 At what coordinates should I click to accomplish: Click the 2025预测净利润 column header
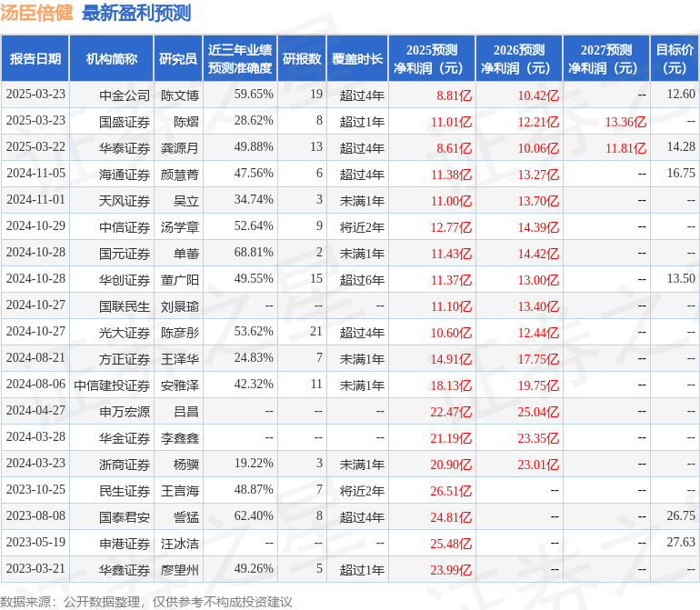pos(432,58)
